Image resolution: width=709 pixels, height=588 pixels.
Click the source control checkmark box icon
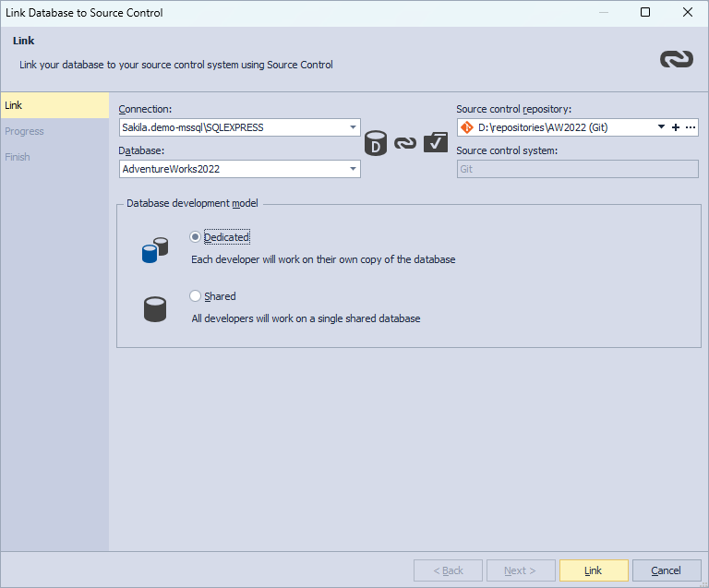click(436, 142)
